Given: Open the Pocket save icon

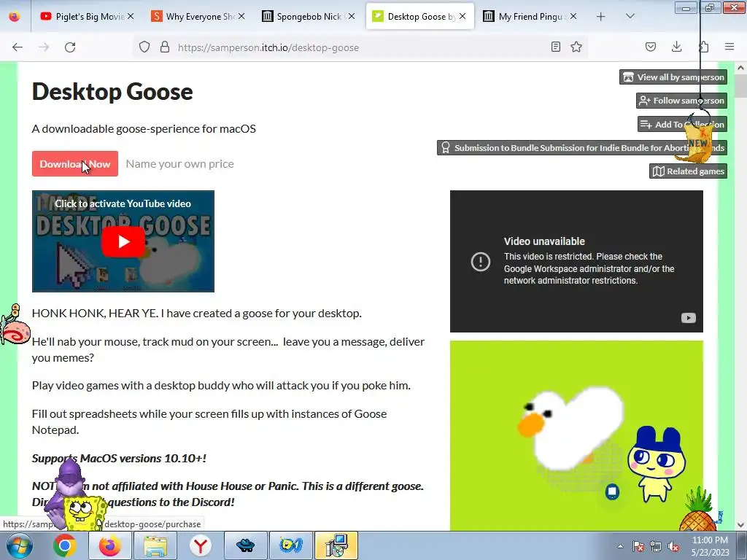Looking at the screenshot, I should [650, 47].
